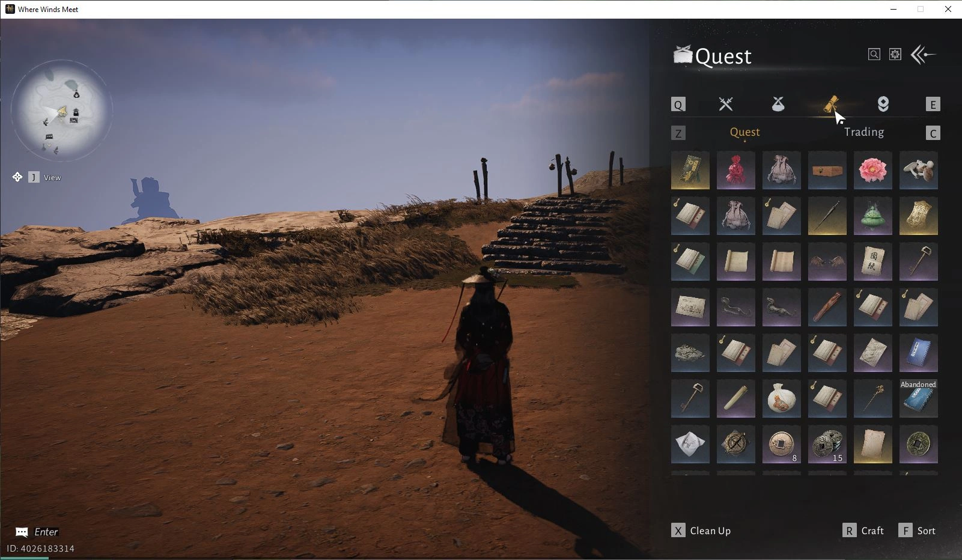Select the golden hairpin item
The height and width of the screenshot is (560, 962).
pos(872,398)
